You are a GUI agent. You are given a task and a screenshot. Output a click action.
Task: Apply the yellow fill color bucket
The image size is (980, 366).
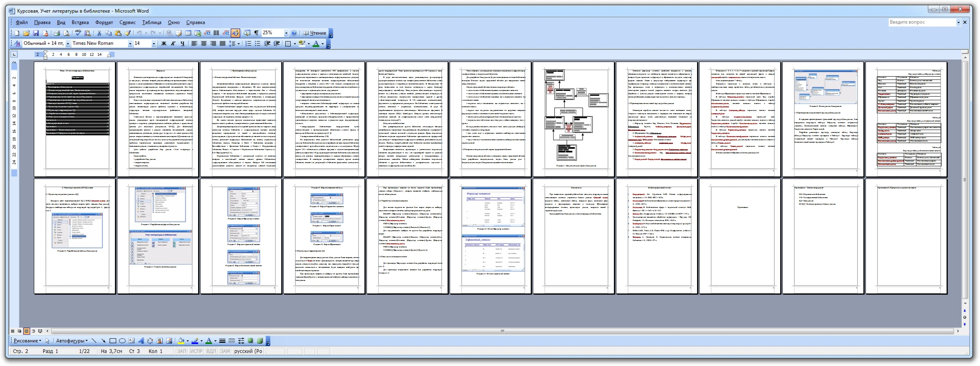click(x=181, y=341)
